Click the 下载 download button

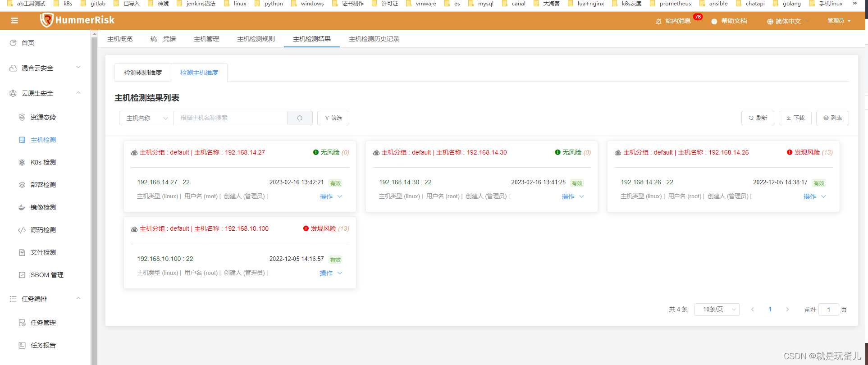point(795,118)
